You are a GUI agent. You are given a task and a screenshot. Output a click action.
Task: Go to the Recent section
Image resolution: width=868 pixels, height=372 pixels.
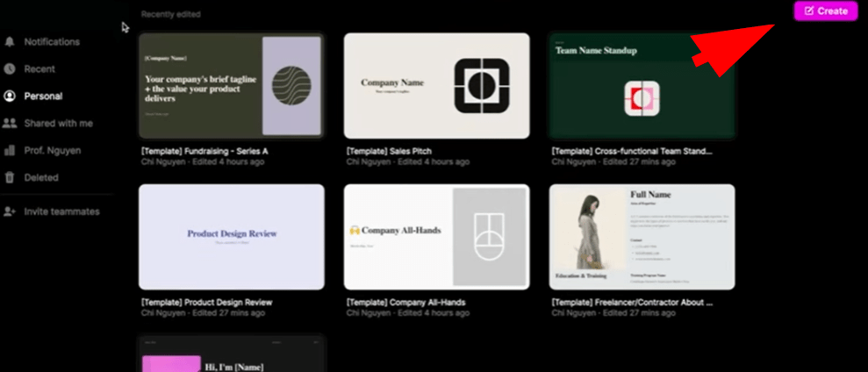coord(39,69)
